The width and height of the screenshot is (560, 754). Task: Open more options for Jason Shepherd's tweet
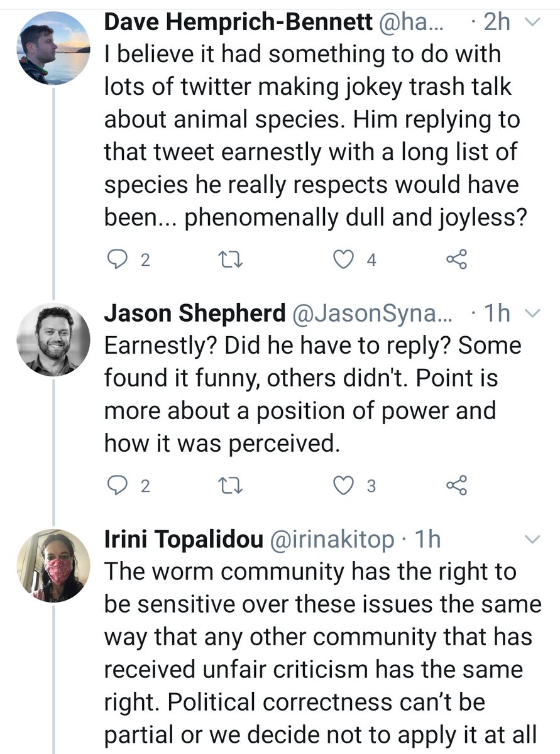tap(532, 313)
